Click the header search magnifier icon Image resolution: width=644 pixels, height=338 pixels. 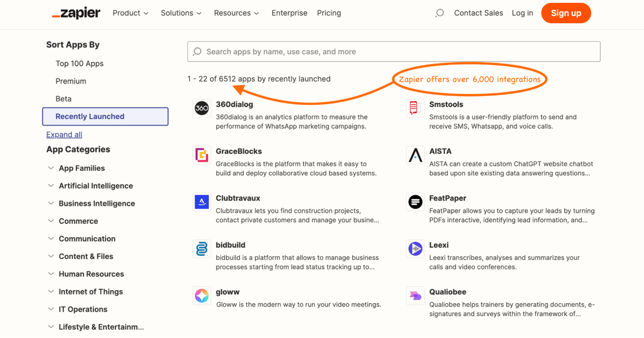click(440, 13)
